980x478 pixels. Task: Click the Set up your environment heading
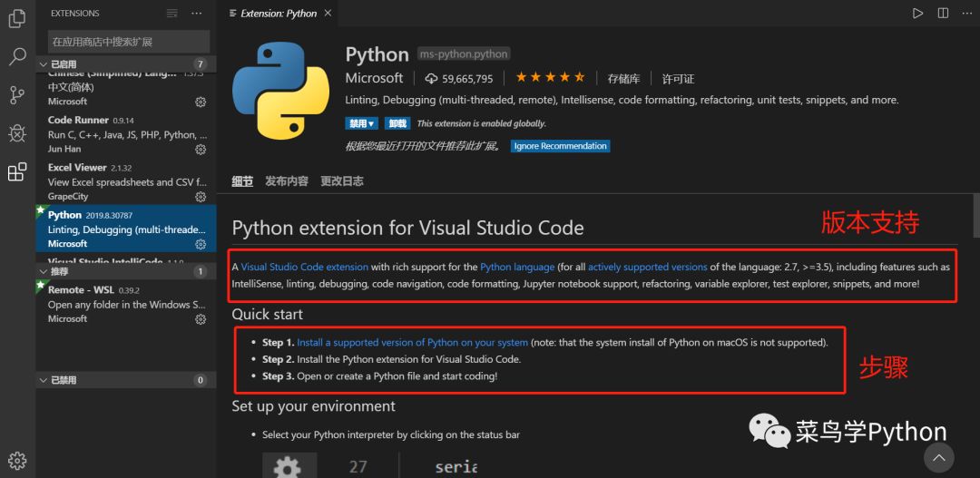pyautogui.click(x=314, y=406)
